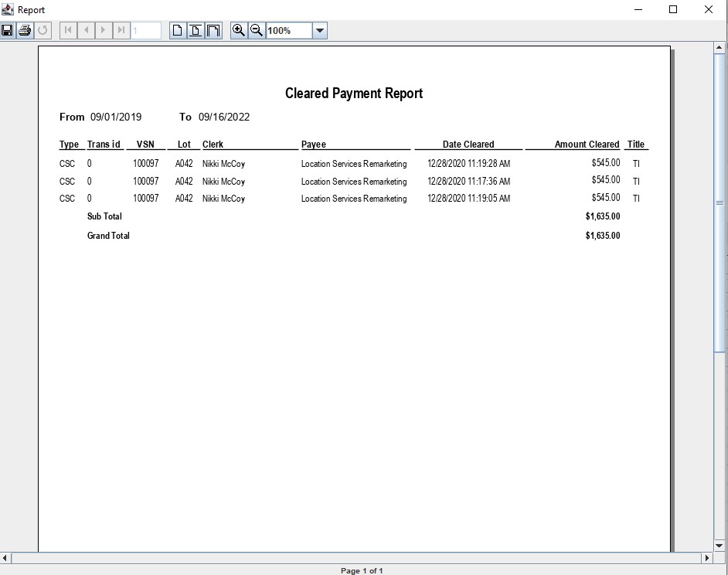
Task: Toggle Fit Width view mode
Action: click(213, 31)
